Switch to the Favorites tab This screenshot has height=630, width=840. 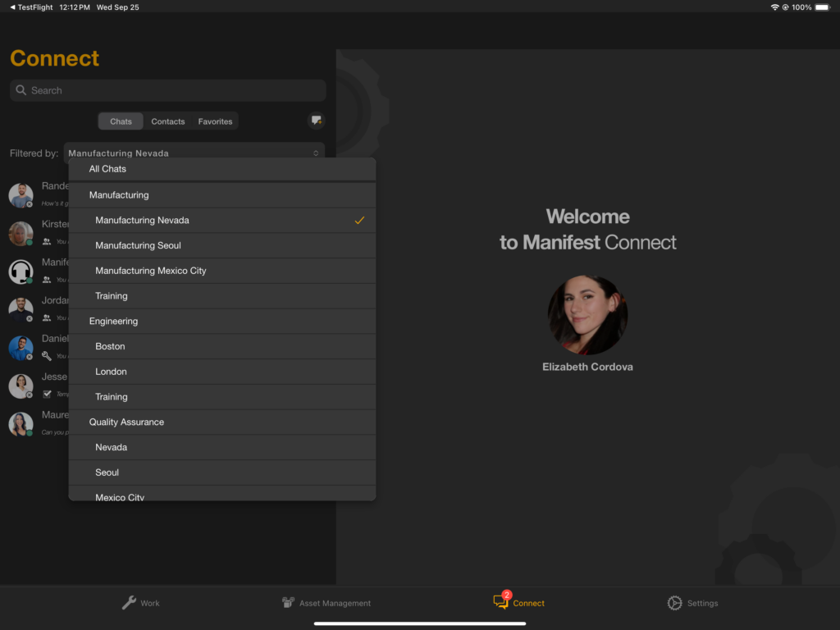215,121
